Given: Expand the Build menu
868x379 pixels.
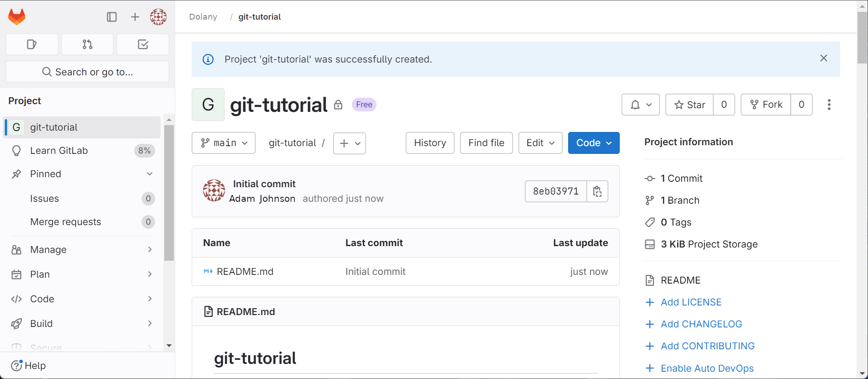Looking at the screenshot, I should (83, 324).
